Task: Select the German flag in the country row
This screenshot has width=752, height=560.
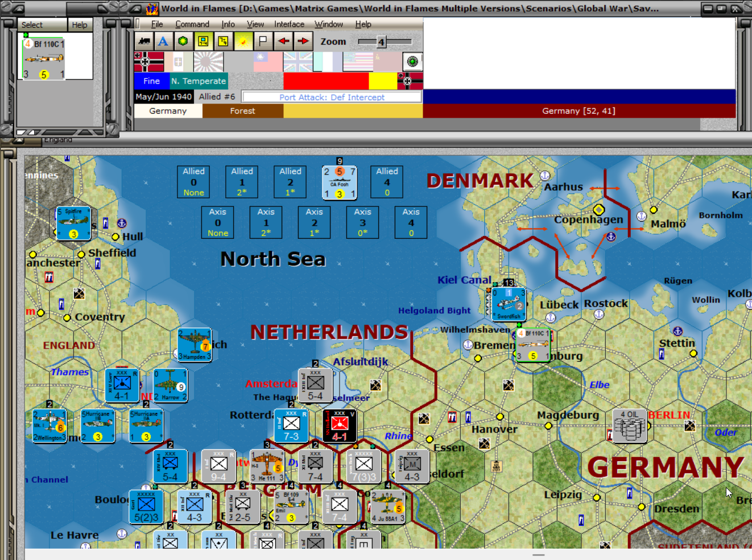Action: pos(149,61)
